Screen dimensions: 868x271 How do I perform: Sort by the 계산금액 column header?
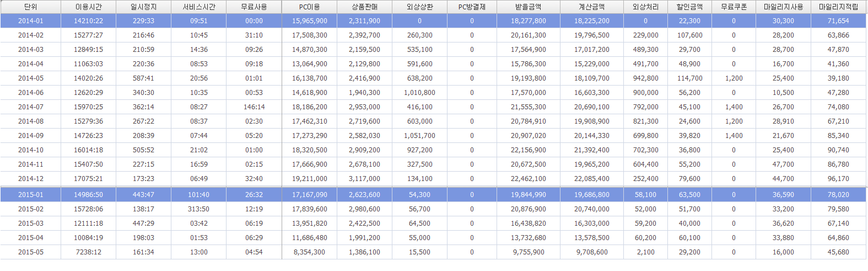tap(592, 7)
